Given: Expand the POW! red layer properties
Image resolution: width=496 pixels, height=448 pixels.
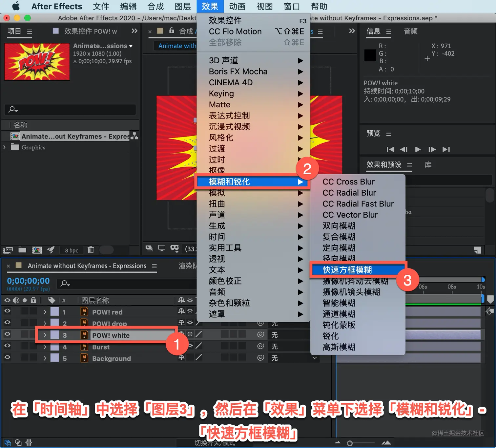Looking at the screenshot, I should pyautogui.click(x=45, y=312).
